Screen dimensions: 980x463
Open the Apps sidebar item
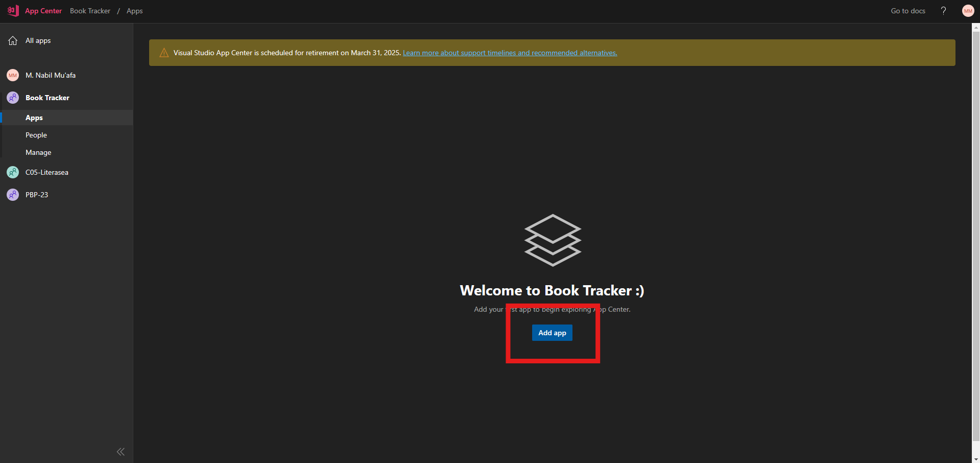66,118
